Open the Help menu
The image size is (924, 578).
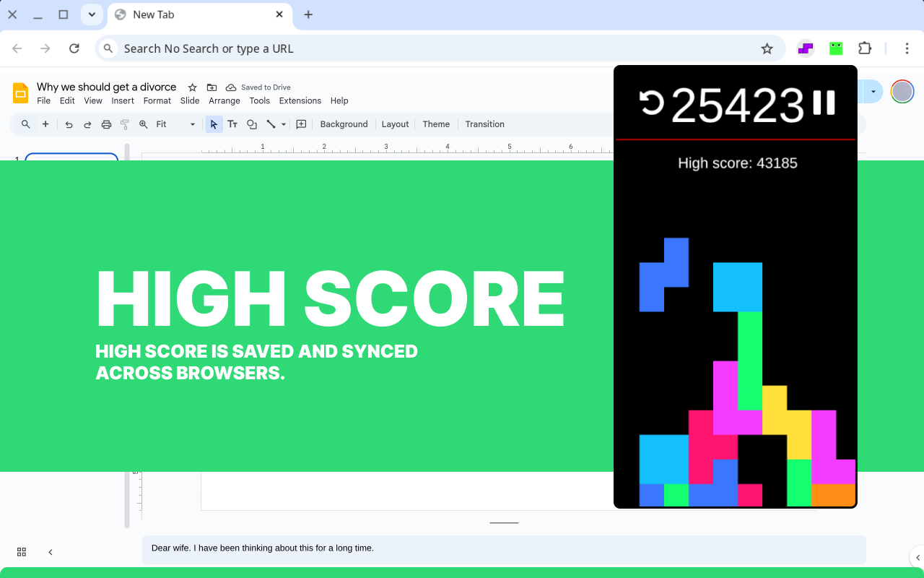pos(339,101)
